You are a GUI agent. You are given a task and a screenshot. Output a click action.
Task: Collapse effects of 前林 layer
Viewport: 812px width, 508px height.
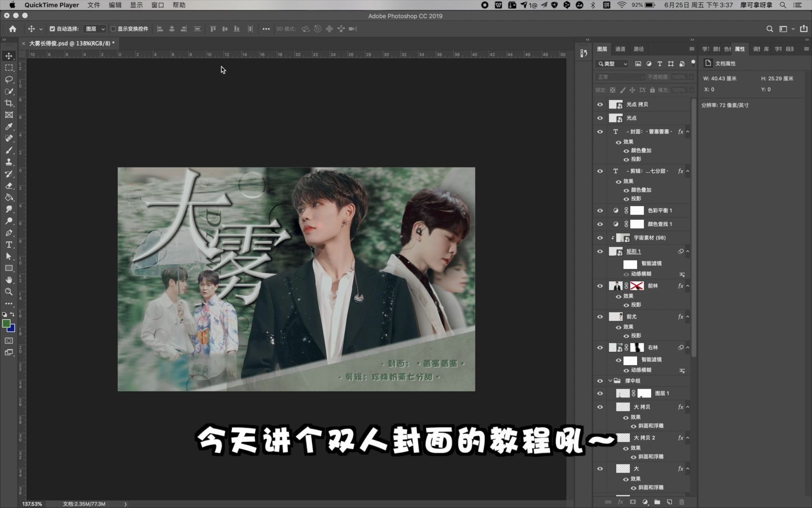[688, 286]
